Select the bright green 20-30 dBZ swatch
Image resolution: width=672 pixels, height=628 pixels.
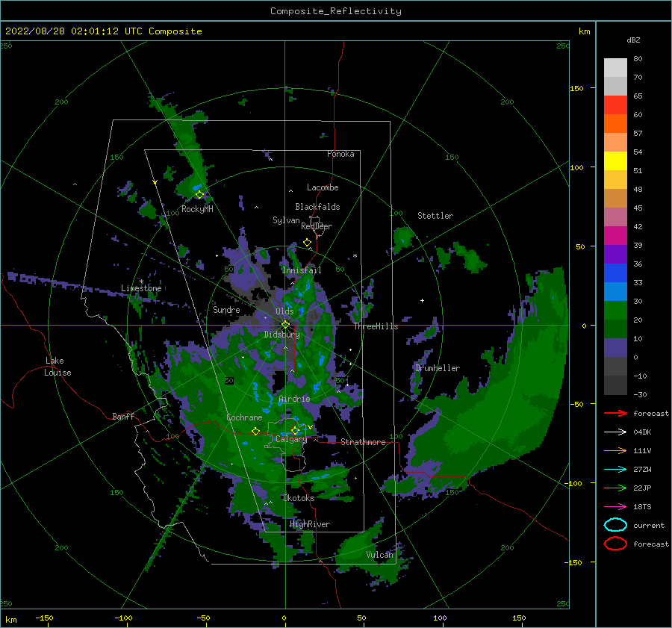pyautogui.click(x=615, y=310)
